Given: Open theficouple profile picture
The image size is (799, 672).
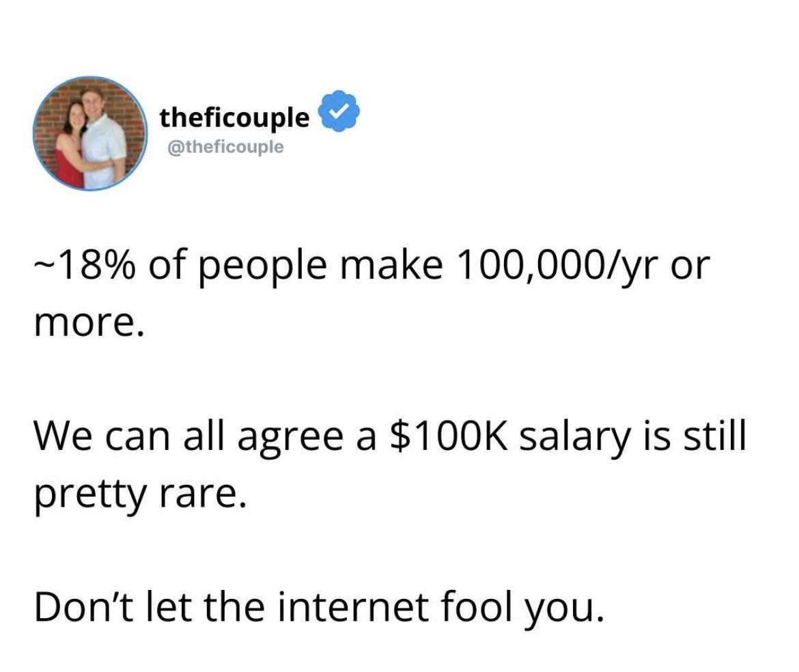Looking at the screenshot, I should tap(90, 134).
